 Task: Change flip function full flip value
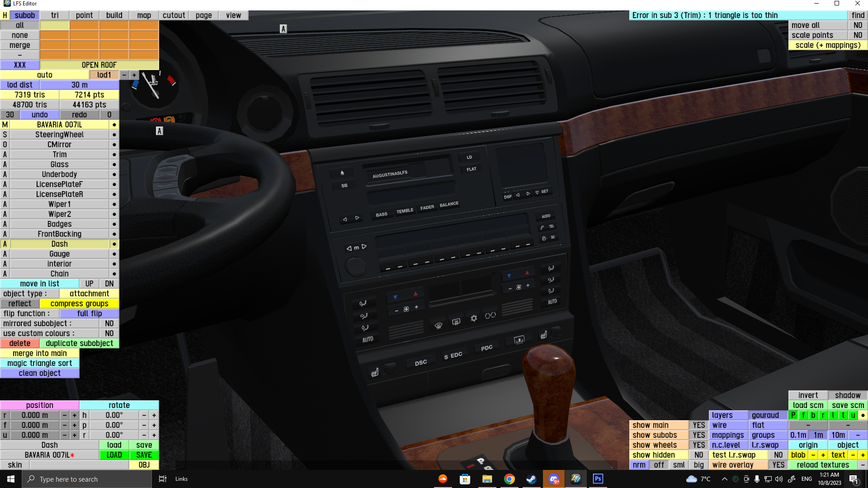pyautogui.click(x=89, y=314)
